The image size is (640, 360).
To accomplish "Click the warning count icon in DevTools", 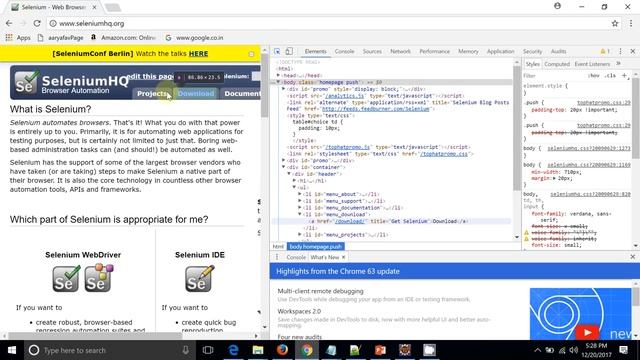I will coord(605,51).
